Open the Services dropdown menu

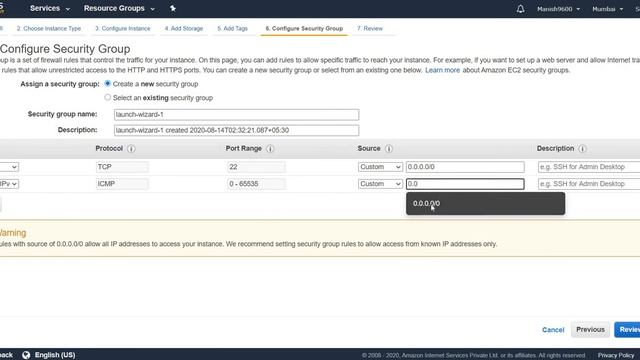50,8
